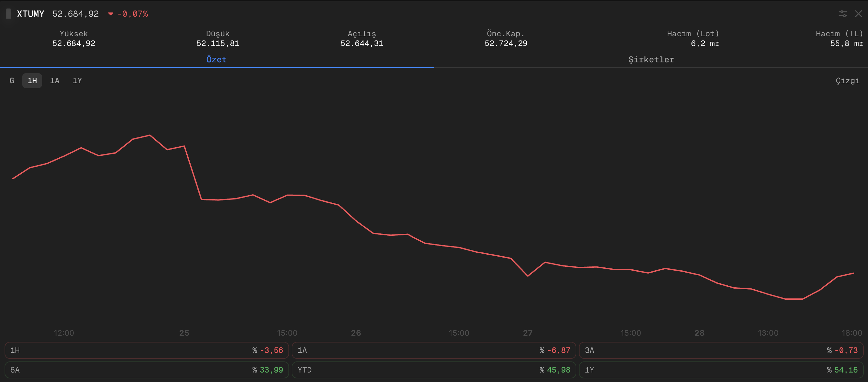Select the 1Y yearly range
The width and height of the screenshot is (868, 382).
point(77,81)
